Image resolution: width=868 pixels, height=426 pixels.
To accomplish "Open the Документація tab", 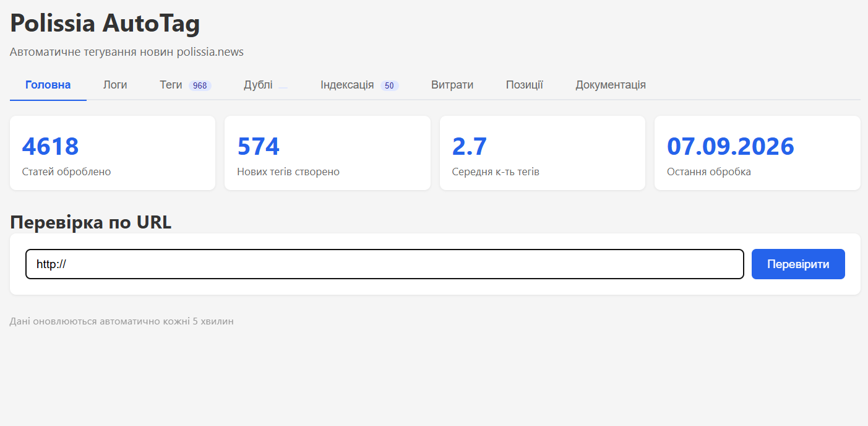I will 611,85.
